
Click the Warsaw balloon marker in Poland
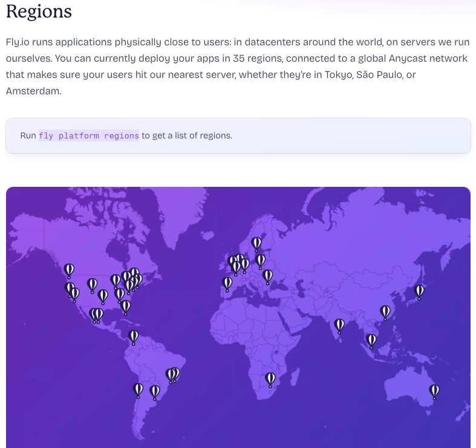point(260,262)
